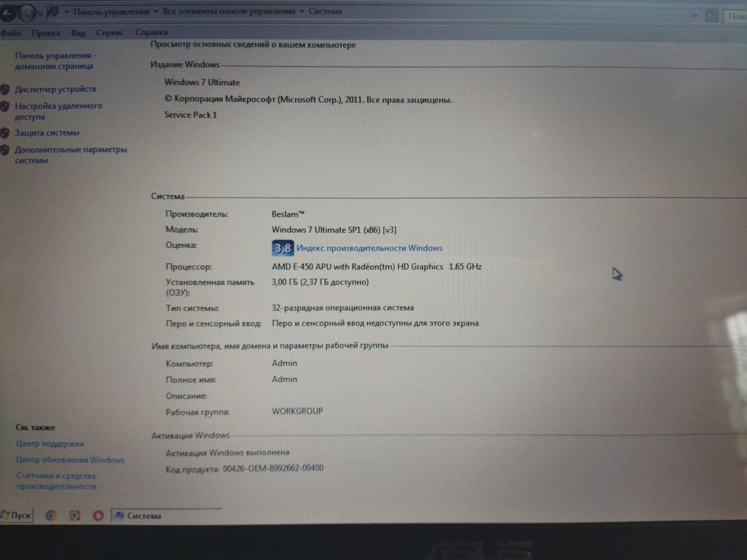Viewport: 747px width, 560px height.
Task: Open the Сервис menu
Action: pyautogui.click(x=110, y=33)
